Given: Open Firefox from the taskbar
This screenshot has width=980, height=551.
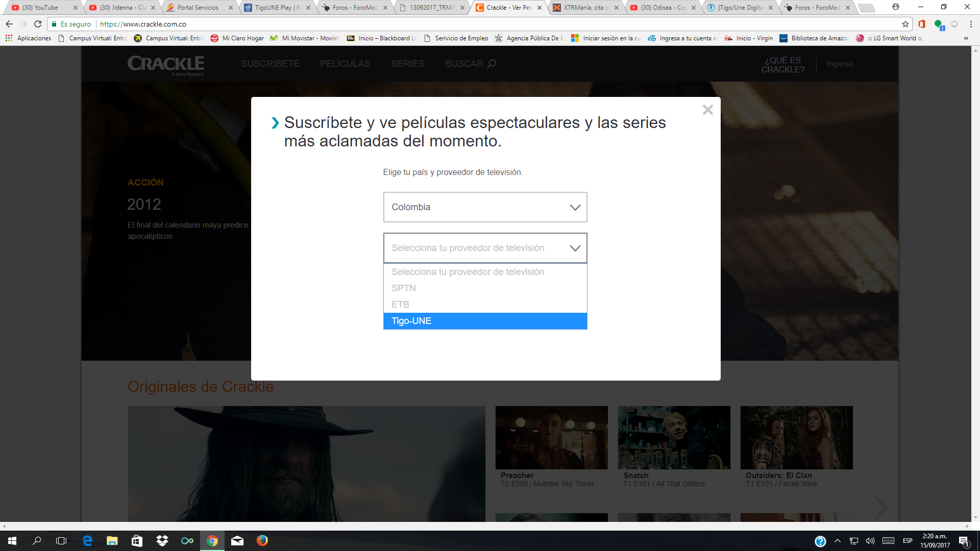Looking at the screenshot, I should coord(262,541).
